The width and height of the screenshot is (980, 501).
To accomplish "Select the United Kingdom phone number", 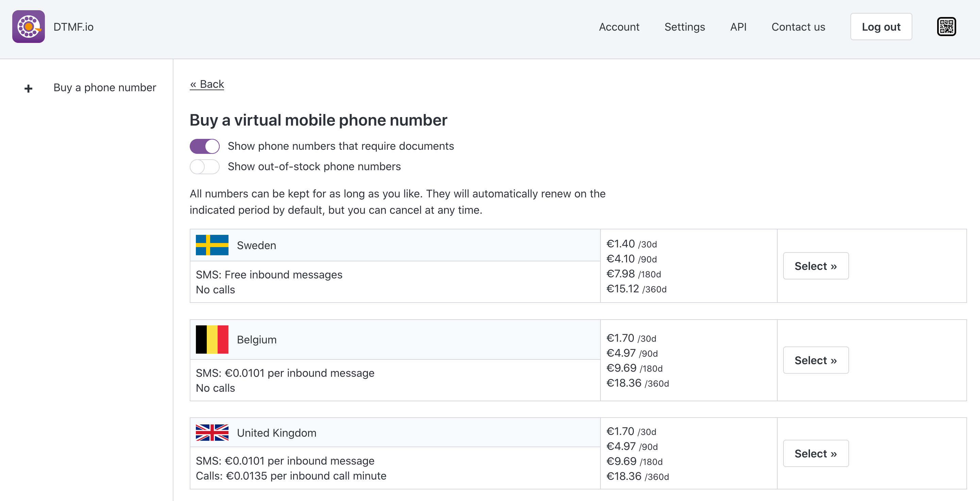I will [815, 453].
